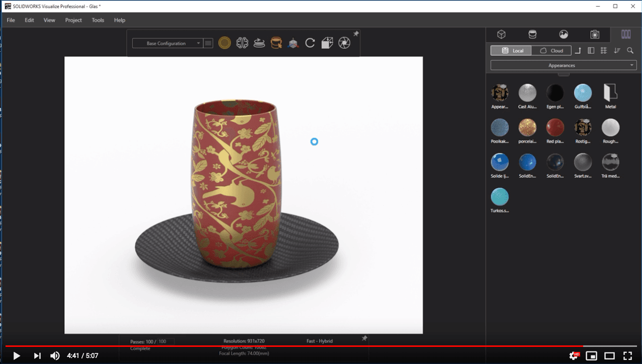Select the porcelai... gold pattern appearance
Image resolution: width=642 pixels, height=364 pixels.
click(527, 128)
